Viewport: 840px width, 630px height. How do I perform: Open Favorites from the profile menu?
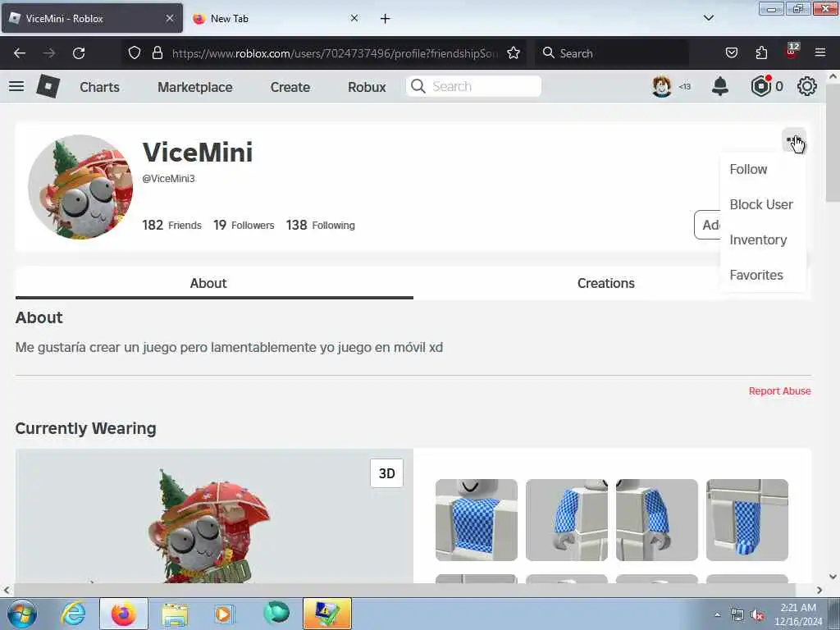click(x=756, y=276)
